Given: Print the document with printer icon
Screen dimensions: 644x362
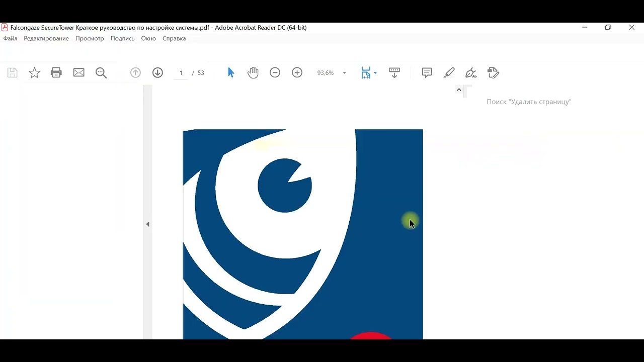Looking at the screenshot, I should 56,73.
